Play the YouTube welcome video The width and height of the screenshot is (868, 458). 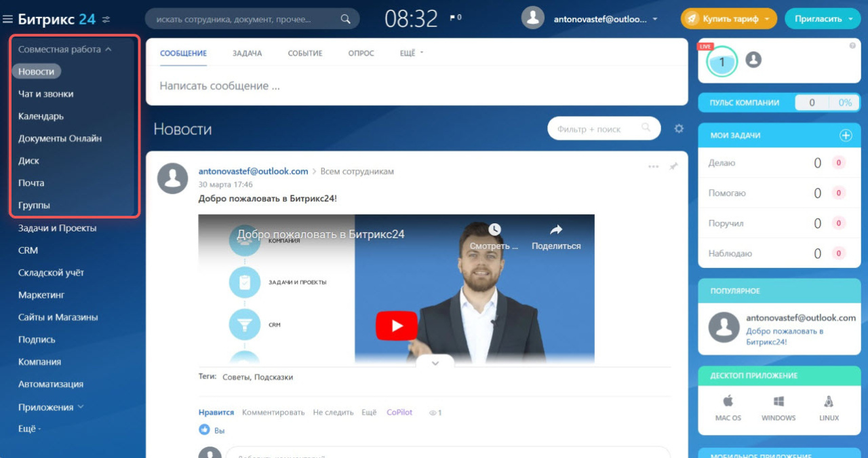click(x=397, y=326)
